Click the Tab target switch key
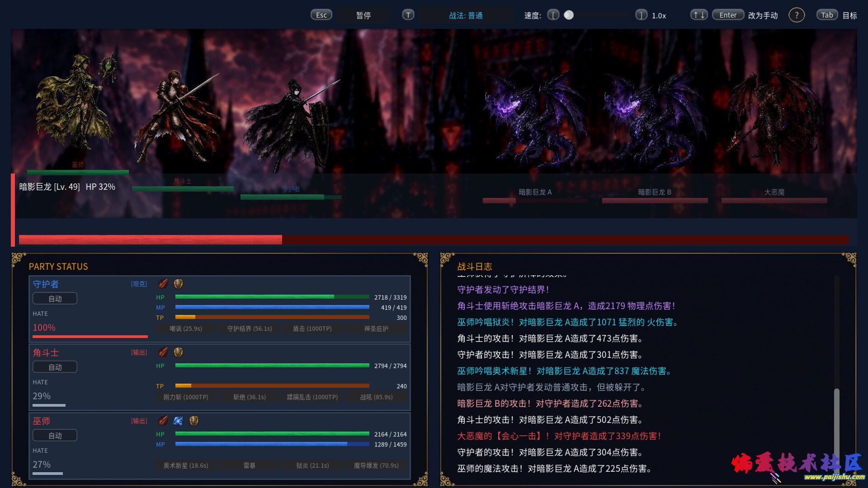 (827, 15)
